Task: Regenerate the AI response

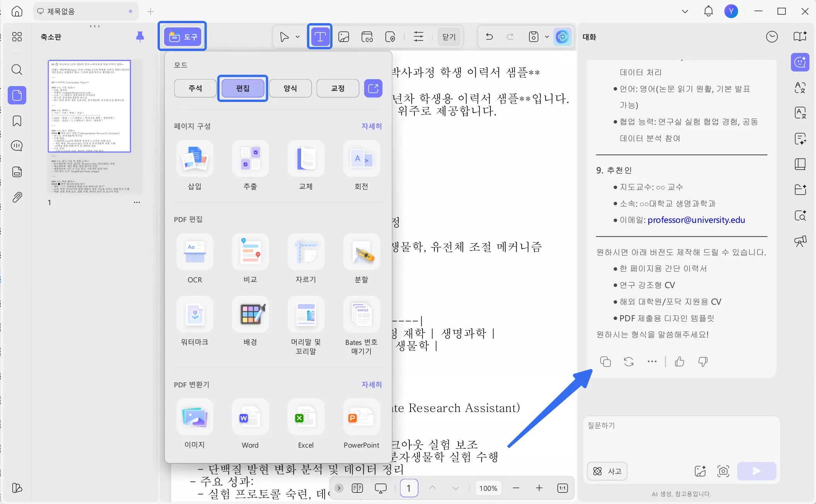Action: click(628, 361)
